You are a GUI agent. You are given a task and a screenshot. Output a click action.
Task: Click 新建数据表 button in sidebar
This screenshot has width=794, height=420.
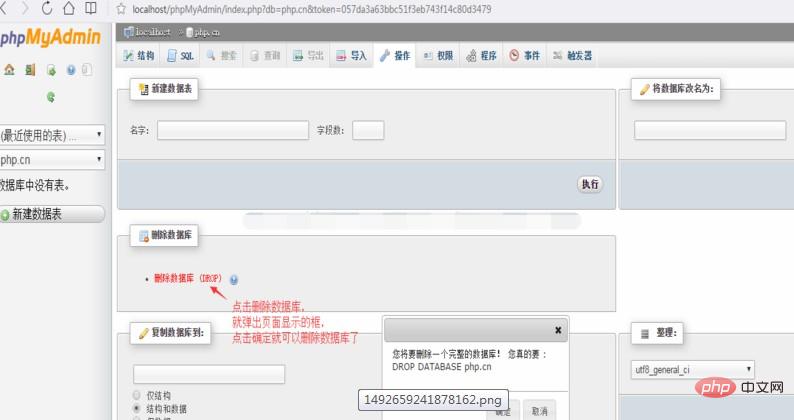[x=52, y=214]
